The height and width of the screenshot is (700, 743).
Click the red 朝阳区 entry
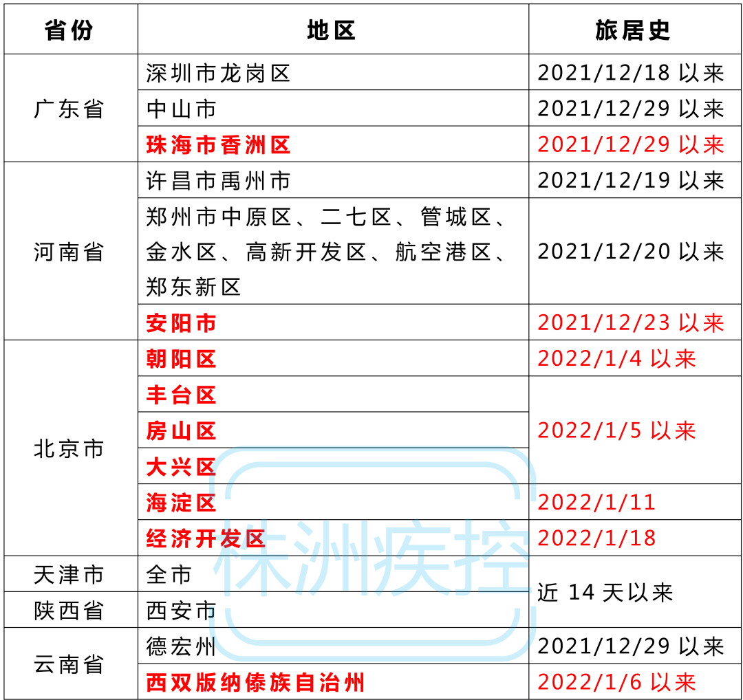(x=182, y=359)
